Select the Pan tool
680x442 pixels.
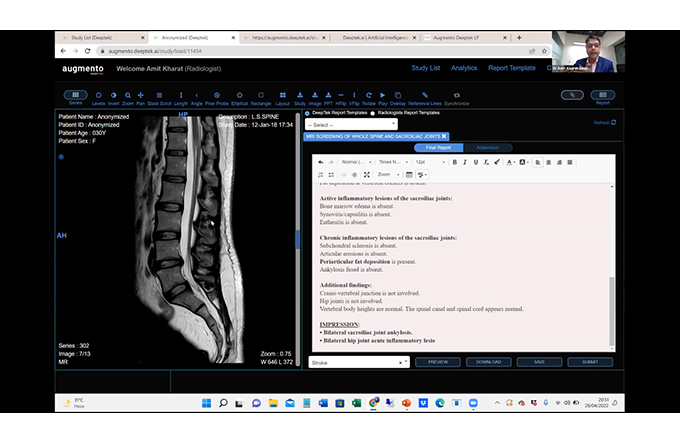[141, 98]
